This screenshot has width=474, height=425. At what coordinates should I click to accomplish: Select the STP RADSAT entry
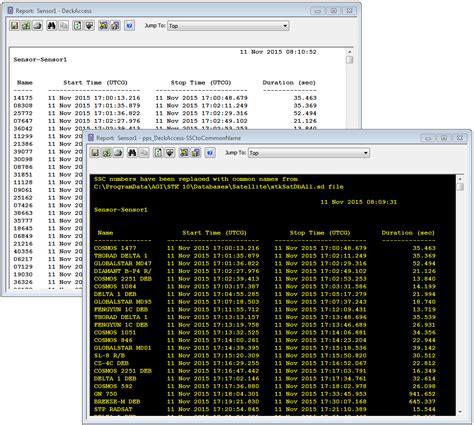pyautogui.click(x=113, y=409)
